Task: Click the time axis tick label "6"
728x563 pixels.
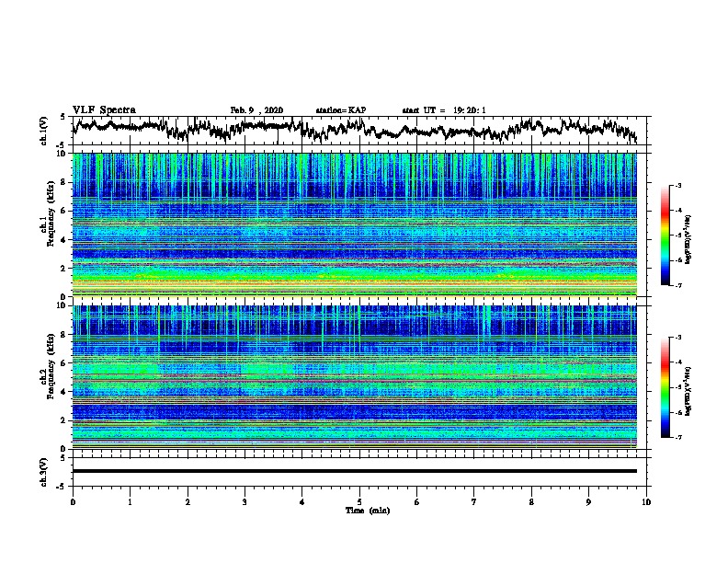Action: [417, 502]
